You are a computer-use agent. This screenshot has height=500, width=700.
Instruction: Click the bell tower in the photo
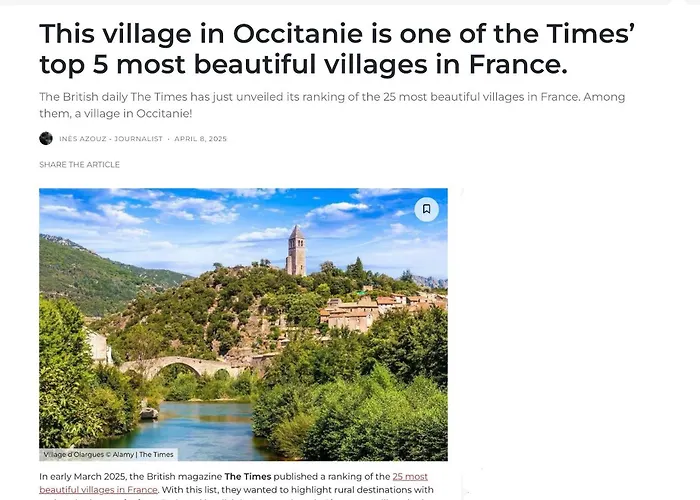pos(296,250)
